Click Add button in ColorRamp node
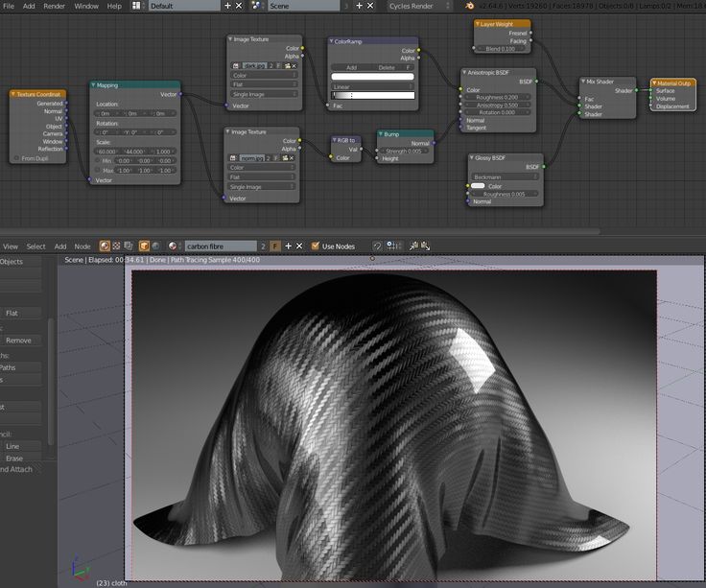This screenshot has height=588, width=706. tap(351, 68)
